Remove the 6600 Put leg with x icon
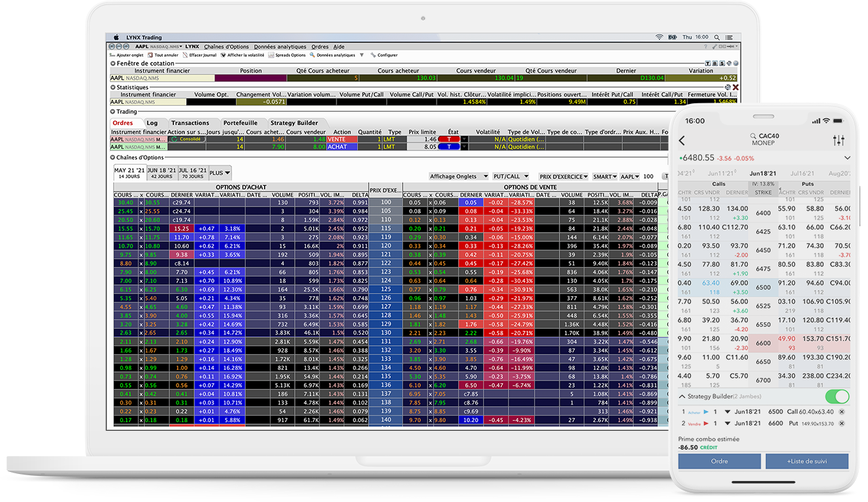This screenshot has height=502, width=868. 841,424
